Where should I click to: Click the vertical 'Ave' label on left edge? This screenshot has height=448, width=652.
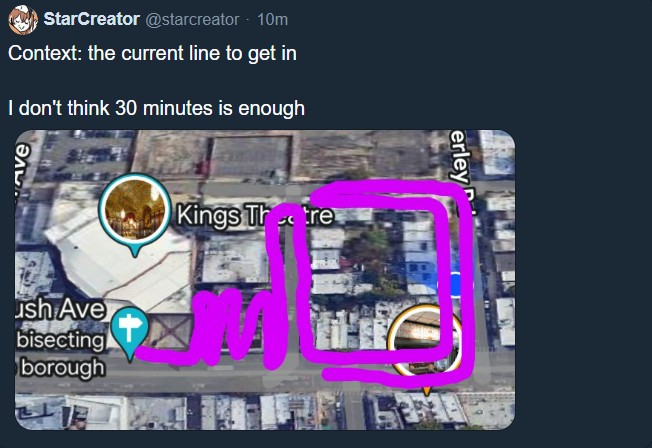point(22,166)
